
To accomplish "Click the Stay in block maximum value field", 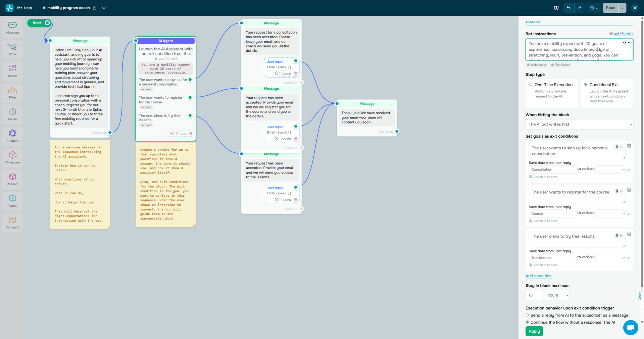I will coord(534,295).
